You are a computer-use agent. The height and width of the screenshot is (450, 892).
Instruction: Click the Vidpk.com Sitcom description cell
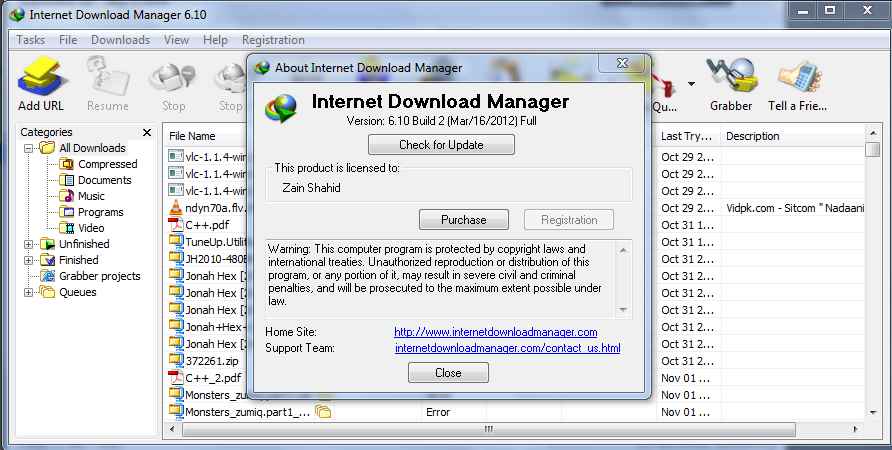[x=795, y=208]
